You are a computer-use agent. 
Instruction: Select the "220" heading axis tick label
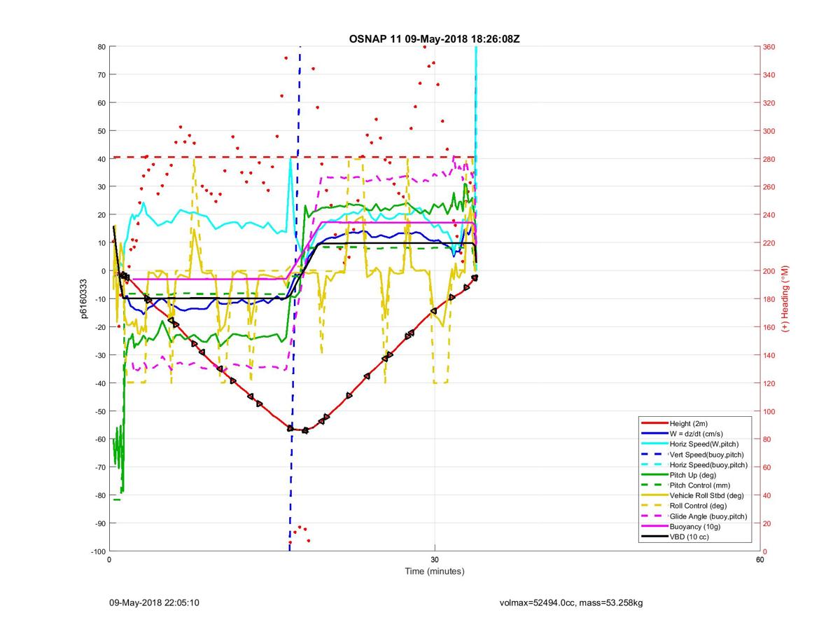click(769, 243)
